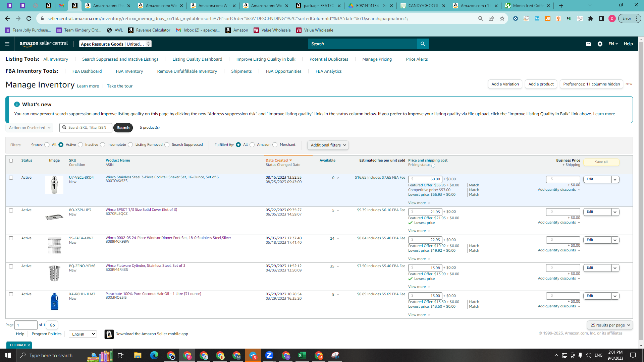Tick the select-all checkbox in table header
644x362 pixels.
tap(11, 161)
